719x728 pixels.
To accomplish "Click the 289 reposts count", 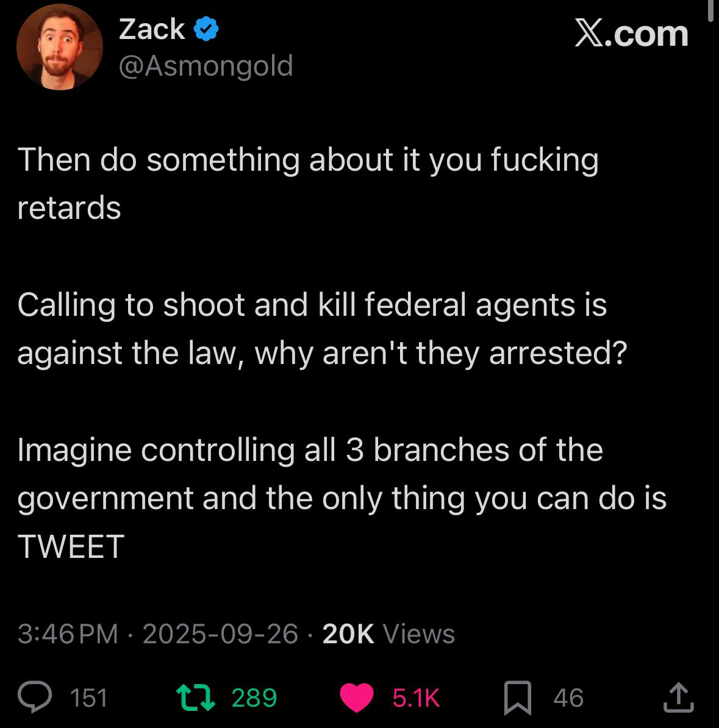I will [x=254, y=698].
